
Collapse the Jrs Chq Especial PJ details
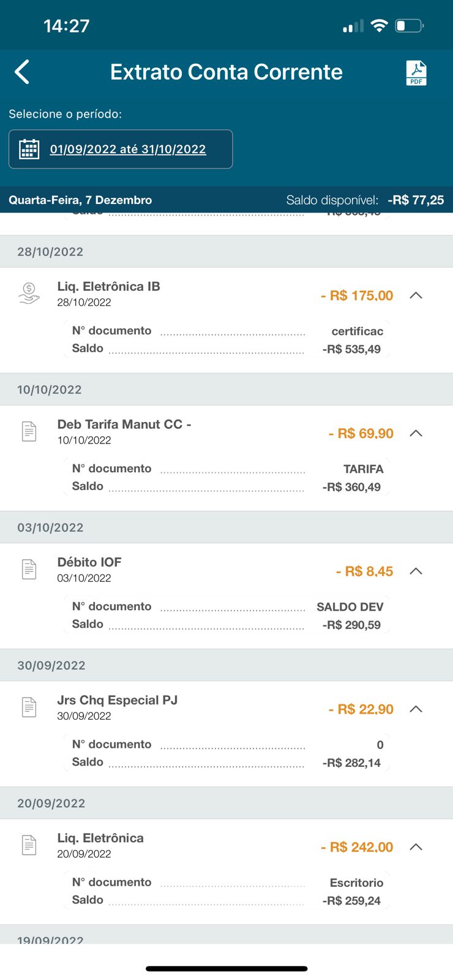(416, 709)
